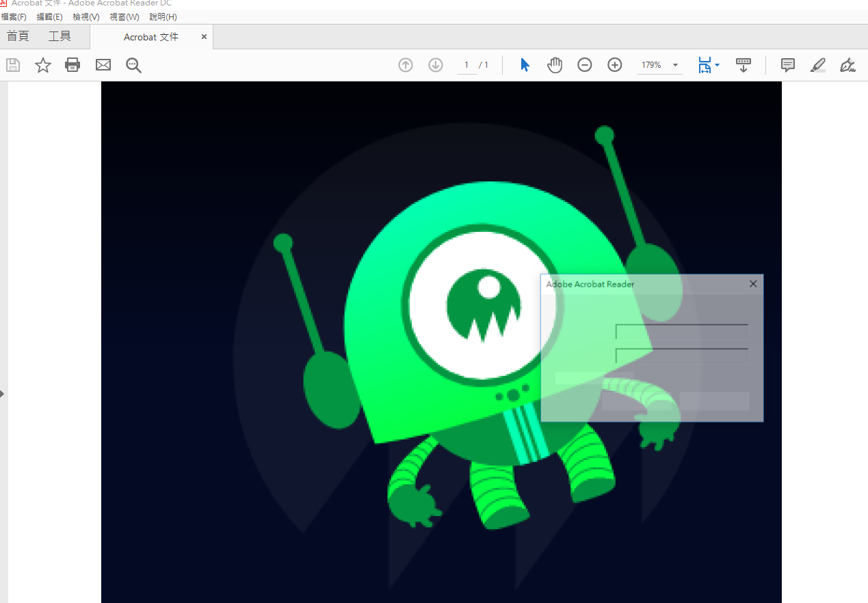This screenshot has height=603, width=868.
Task: Go to previous page with the up arrow
Action: [406, 65]
